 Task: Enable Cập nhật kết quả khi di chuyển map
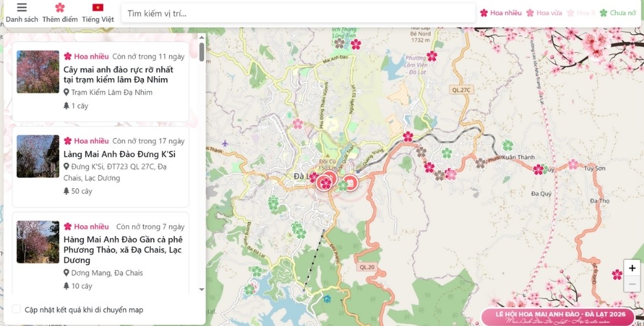pos(16,309)
